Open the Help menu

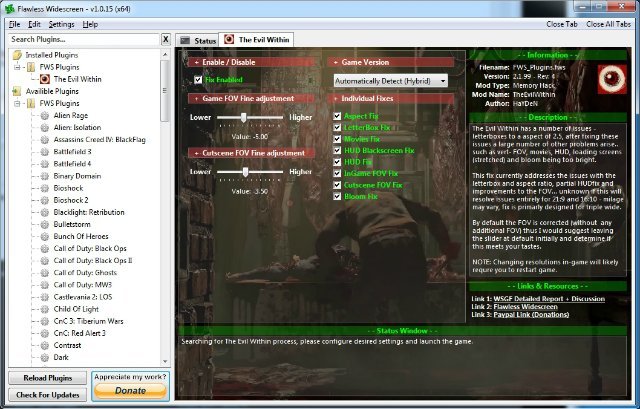coord(90,24)
